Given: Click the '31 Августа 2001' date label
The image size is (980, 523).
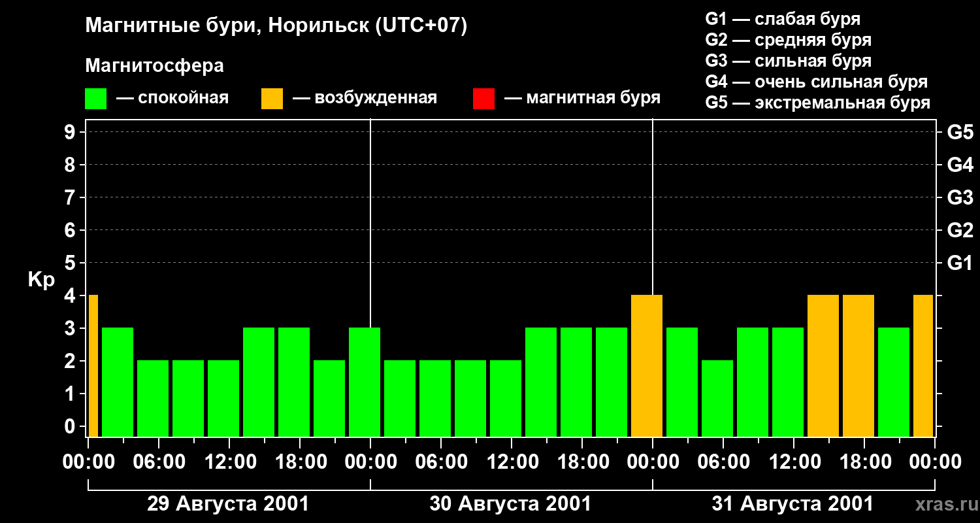Looking at the screenshot, I should tap(792, 504).
